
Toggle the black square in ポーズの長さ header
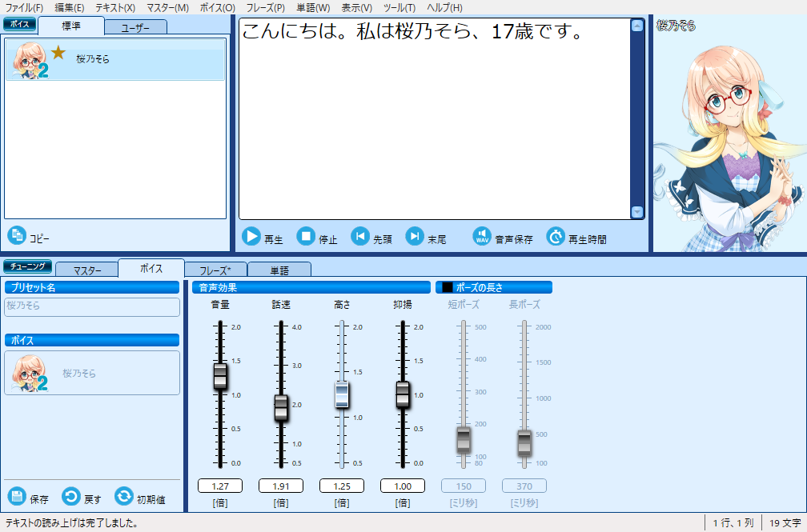click(448, 287)
